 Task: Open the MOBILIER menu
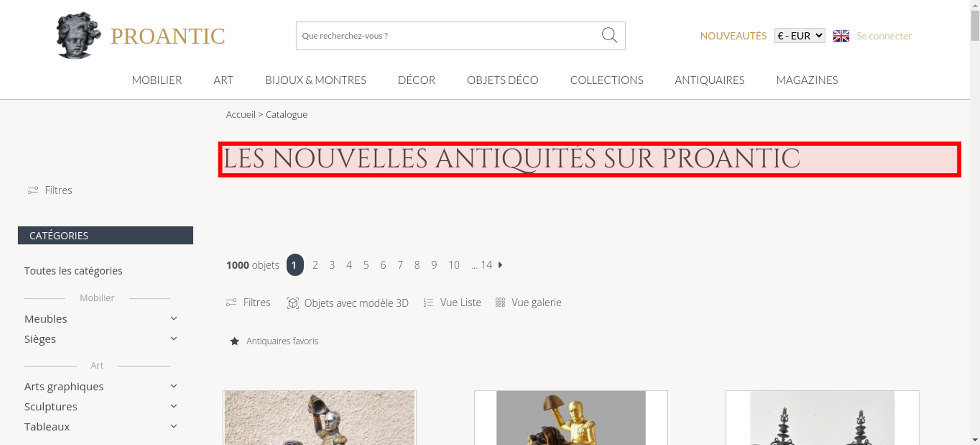[x=157, y=80]
